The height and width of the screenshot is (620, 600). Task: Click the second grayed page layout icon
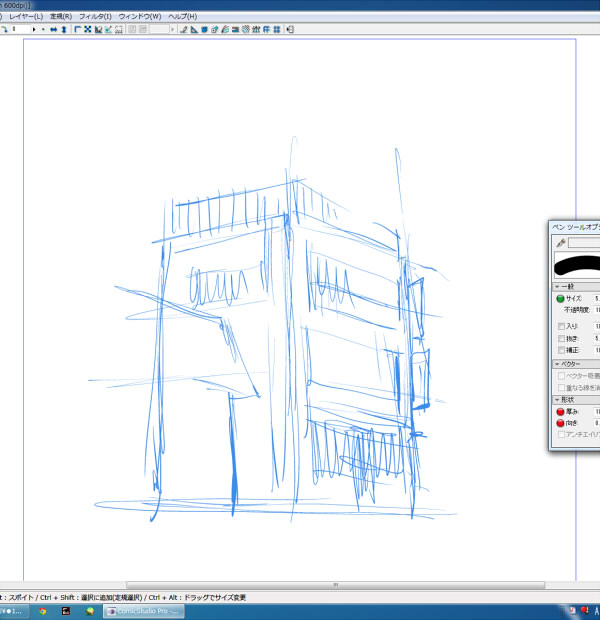[x=143, y=29]
